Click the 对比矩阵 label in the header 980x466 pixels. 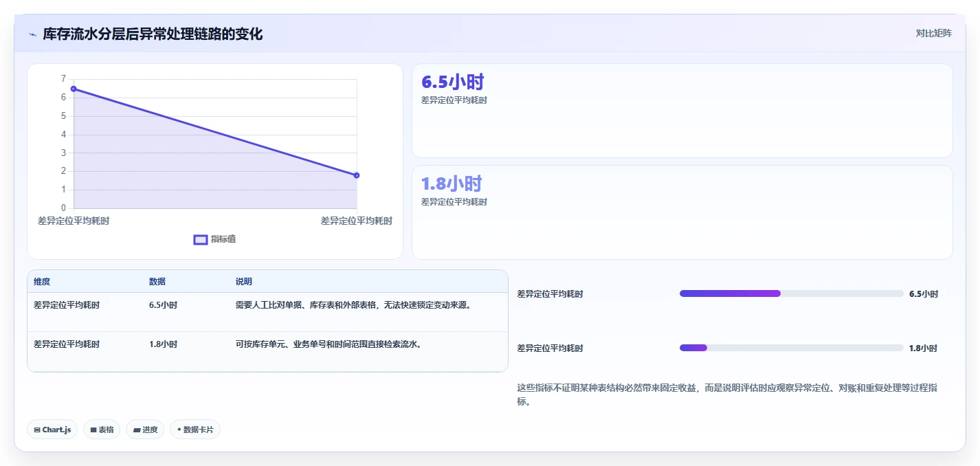tap(934, 33)
